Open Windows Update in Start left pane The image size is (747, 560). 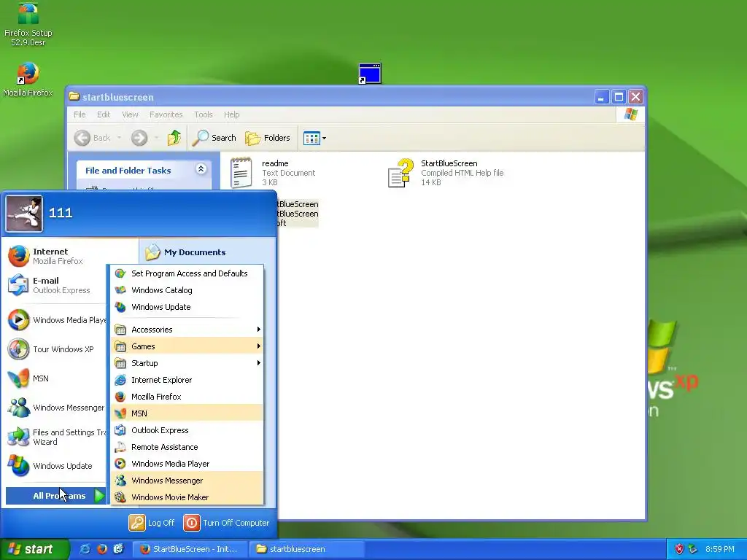click(56, 466)
